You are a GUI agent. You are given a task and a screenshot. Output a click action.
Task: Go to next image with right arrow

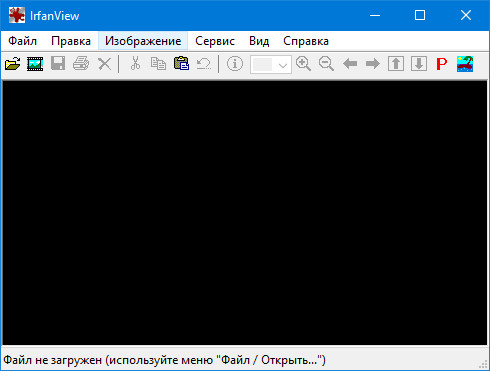(x=373, y=63)
